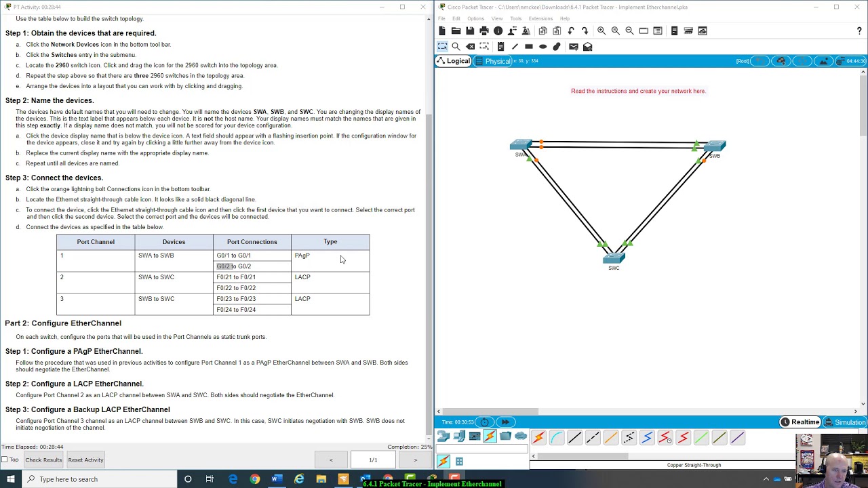
Task: Pick the orange Fiber cable
Action: (x=611, y=438)
